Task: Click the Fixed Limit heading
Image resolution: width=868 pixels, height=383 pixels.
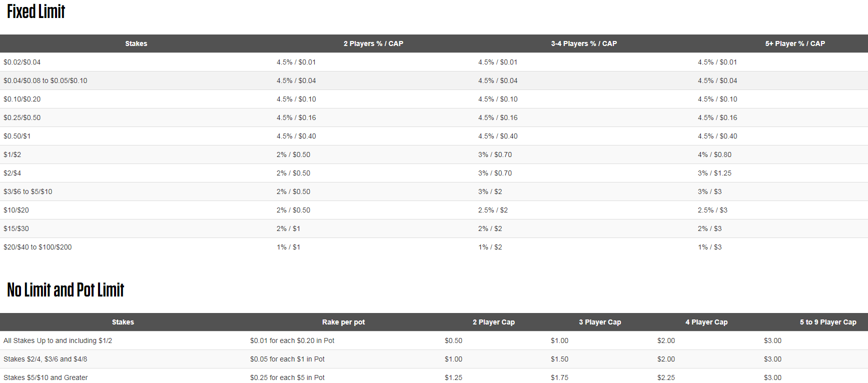Action: click(x=36, y=11)
